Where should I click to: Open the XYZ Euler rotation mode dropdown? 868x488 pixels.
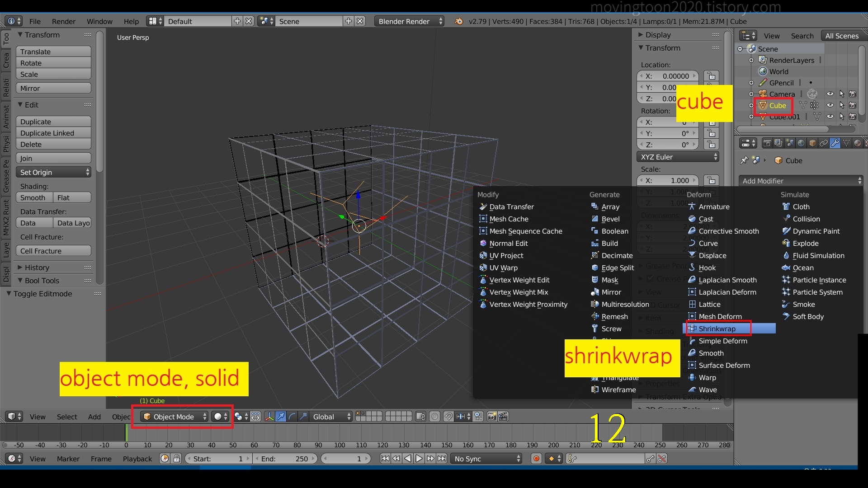(678, 157)
